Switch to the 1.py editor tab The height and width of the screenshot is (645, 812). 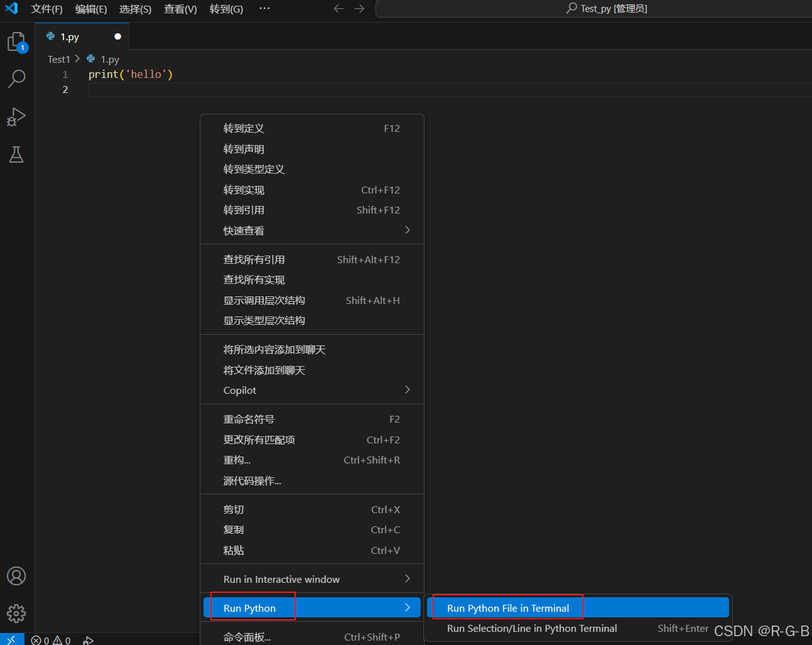tap(82, 36)
